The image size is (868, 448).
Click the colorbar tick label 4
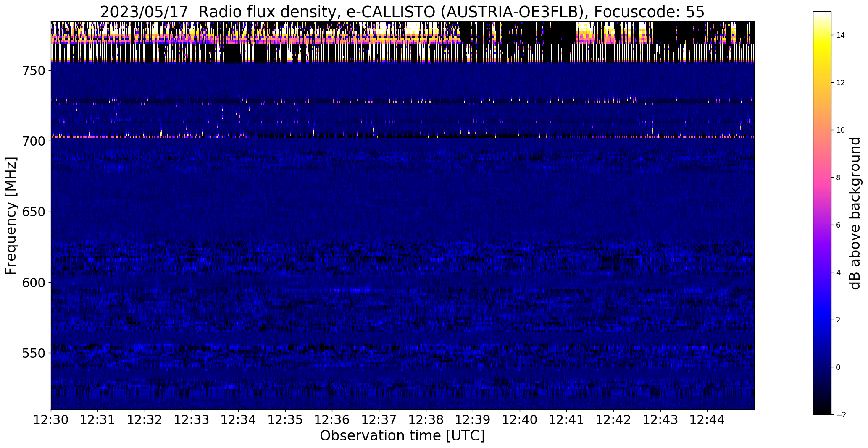[x=839, y=272]
